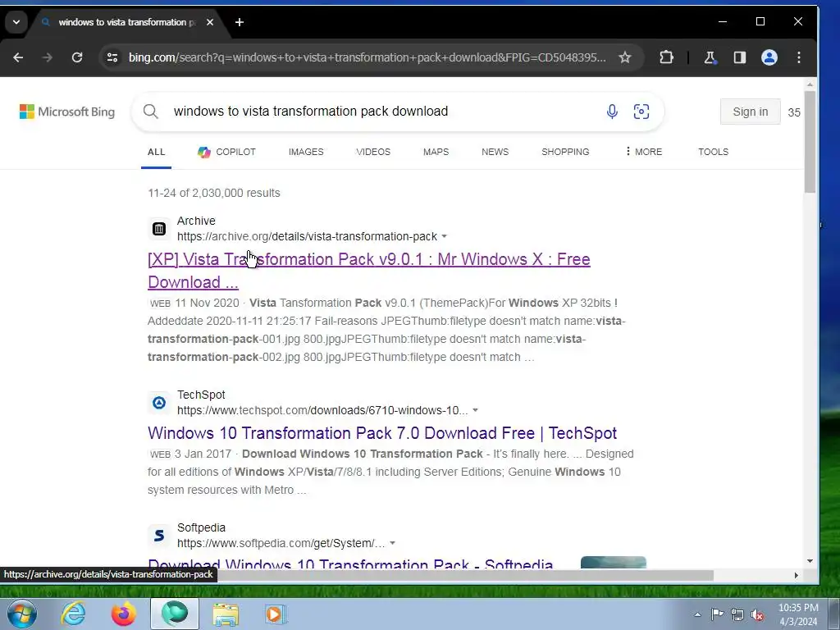Image resolution: width=840 pixels, height=630 pixels.
Task: Show hidden tray icons arrow
Action: click(697, 614)
